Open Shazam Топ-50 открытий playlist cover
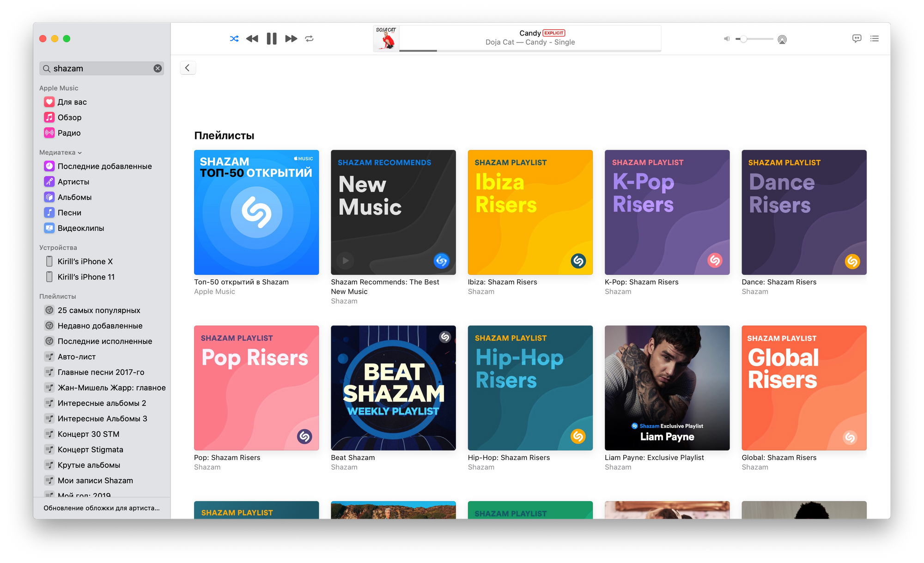The width and height of the screenshot is (924, 563). pos(256,212)
